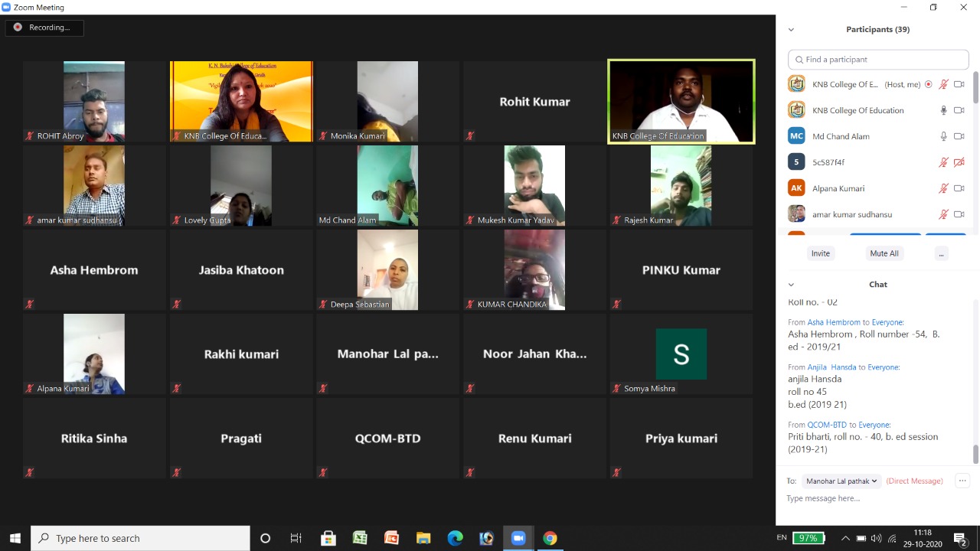Click the camera icon for amar kumar sudhansu

[x=959, y=214]
